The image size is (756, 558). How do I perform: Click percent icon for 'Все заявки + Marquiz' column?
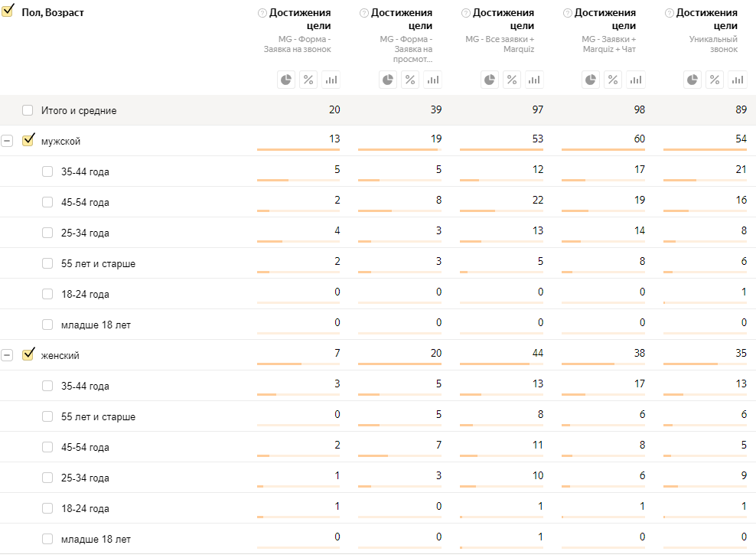point(512,80)
